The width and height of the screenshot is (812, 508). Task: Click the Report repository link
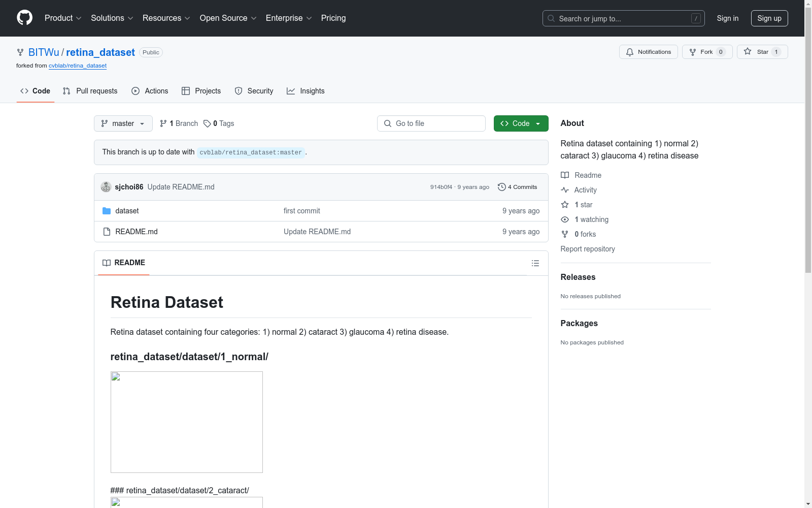(588, 249)
